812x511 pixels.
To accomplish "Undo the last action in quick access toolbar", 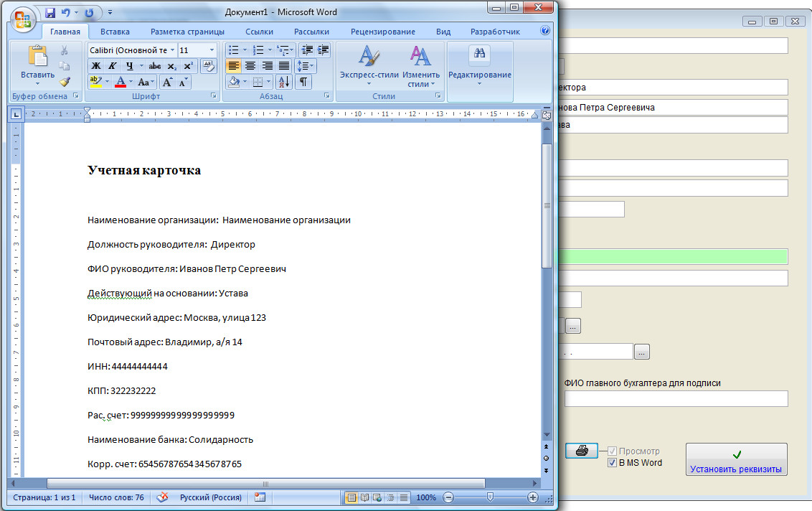I will 66,13.
